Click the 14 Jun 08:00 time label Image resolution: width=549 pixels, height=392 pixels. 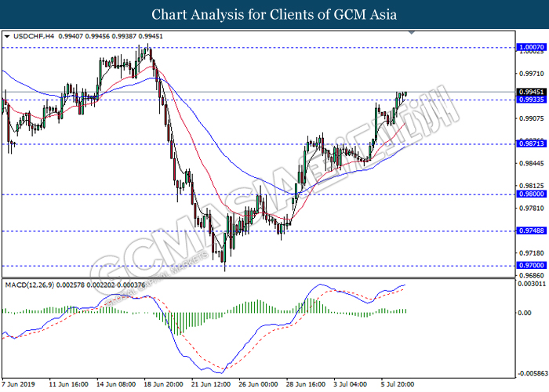pos(116,384)
